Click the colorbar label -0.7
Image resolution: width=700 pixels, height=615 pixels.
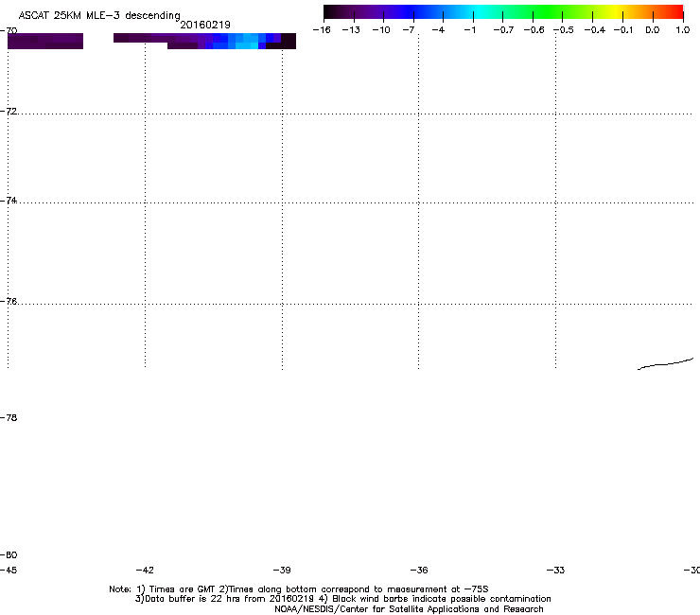pyautogui.click(x=503, y=30)
